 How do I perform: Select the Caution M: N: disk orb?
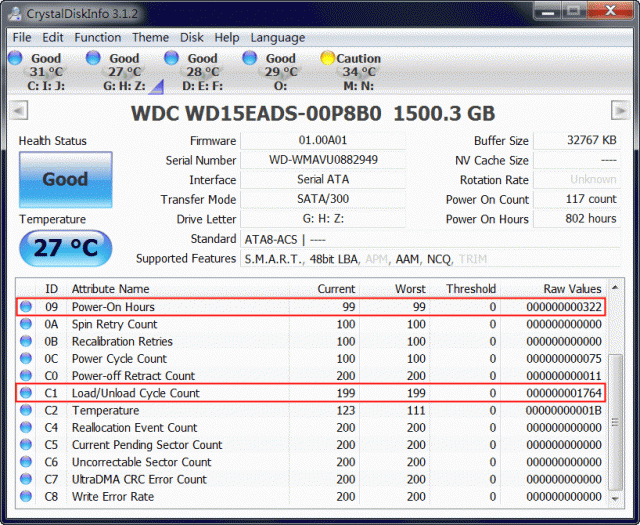pos(327,58)
